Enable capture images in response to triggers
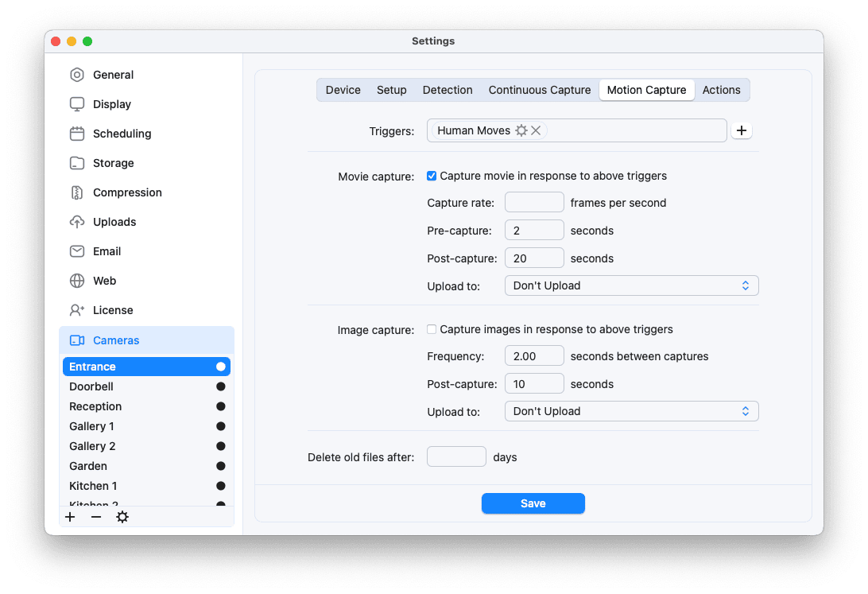 432,328
